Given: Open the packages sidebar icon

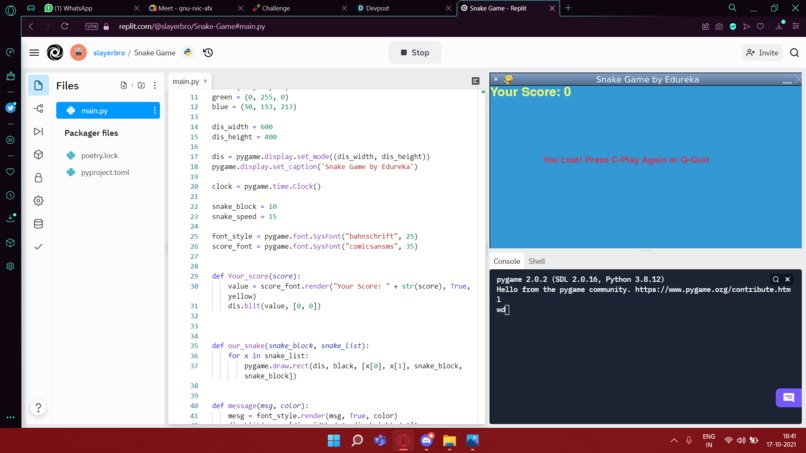Looking at the screenshot, I should tap(39, 155).
